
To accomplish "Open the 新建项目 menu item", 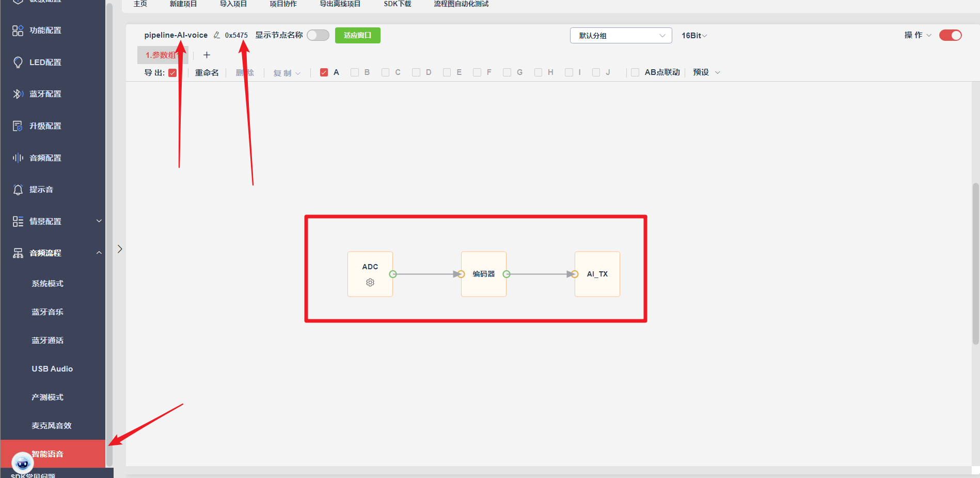I will click(183, 4).
